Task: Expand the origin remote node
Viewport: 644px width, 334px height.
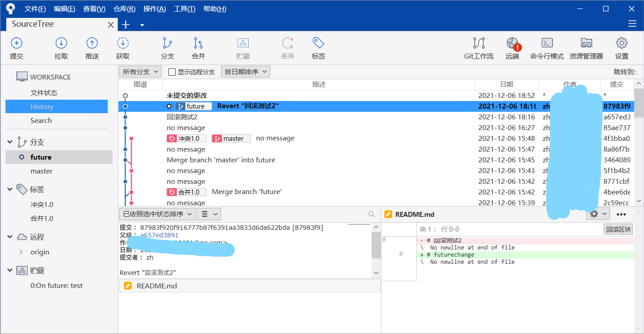Action: click(21, 252)
